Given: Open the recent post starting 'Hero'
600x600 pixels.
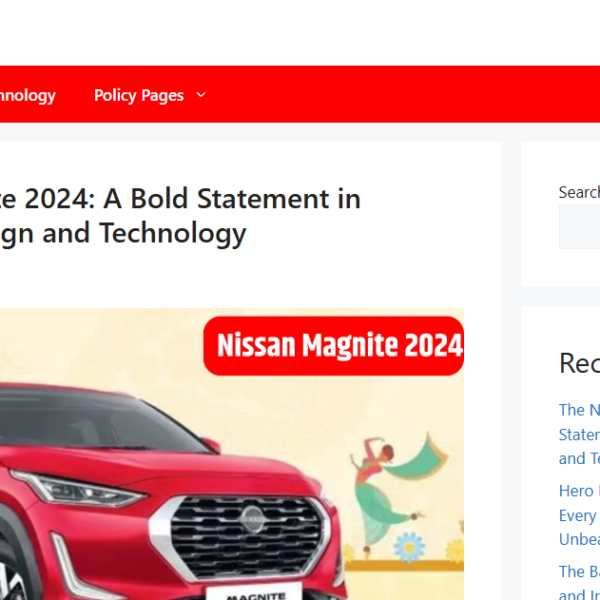Looking at the screenshot, I should coord(579,515).
